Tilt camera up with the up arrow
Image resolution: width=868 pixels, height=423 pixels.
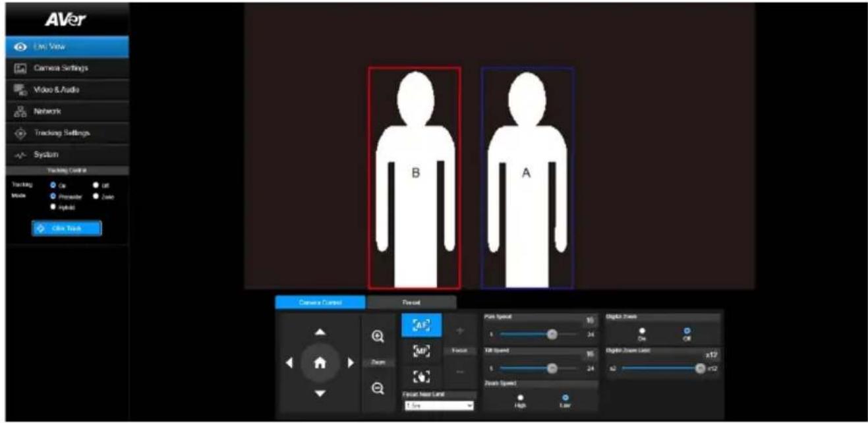[320, 331]
